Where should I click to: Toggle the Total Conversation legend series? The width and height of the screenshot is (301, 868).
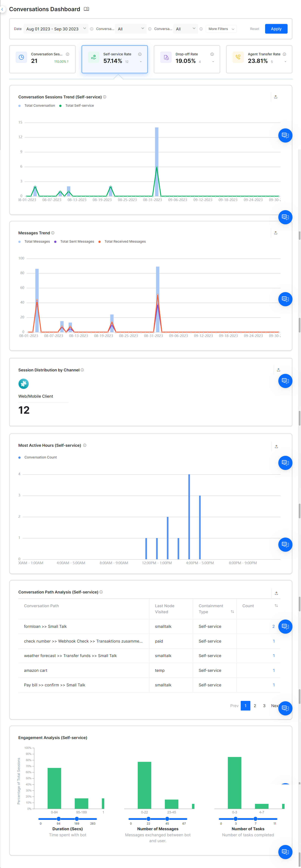click(37, 106)
